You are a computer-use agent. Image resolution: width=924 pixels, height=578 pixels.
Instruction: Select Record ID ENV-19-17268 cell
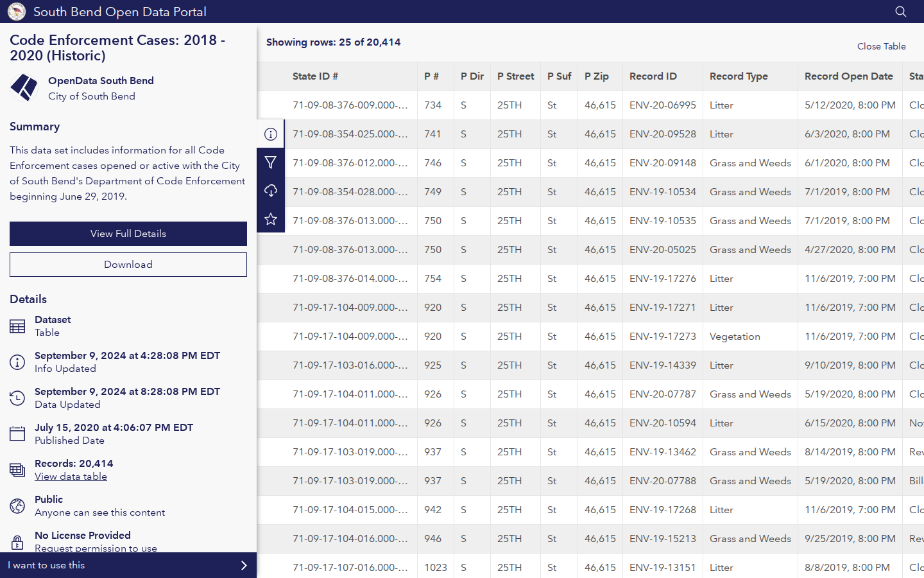663,510
